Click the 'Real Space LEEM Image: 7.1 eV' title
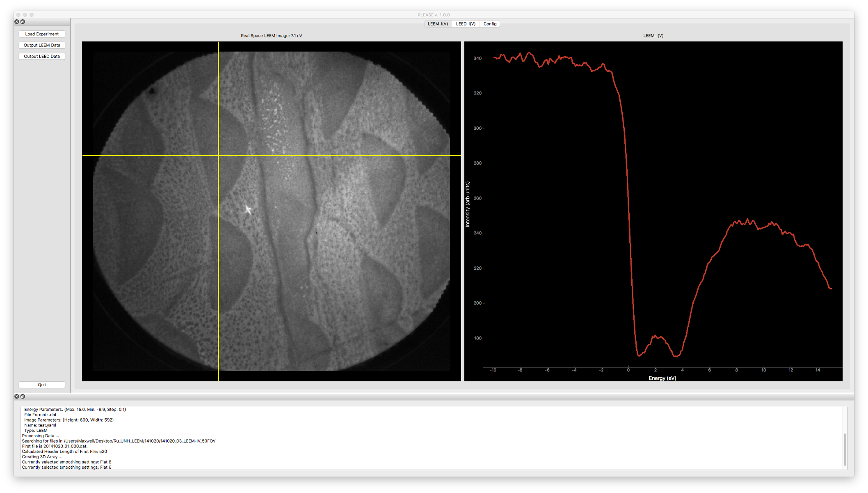The width and height of the screenshot is (868, 493). (271, 36)
